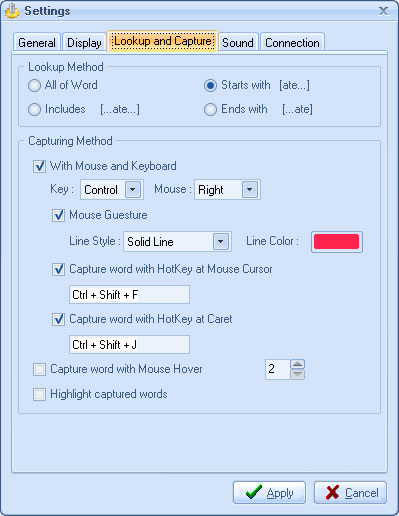Close the Settings dialog window
Screen dimensions: 399x516
(x=383, y=11)
